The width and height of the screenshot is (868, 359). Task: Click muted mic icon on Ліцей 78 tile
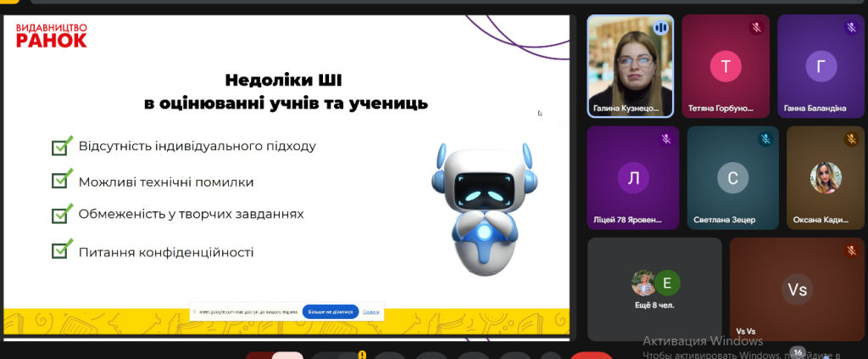click(666, 139)
